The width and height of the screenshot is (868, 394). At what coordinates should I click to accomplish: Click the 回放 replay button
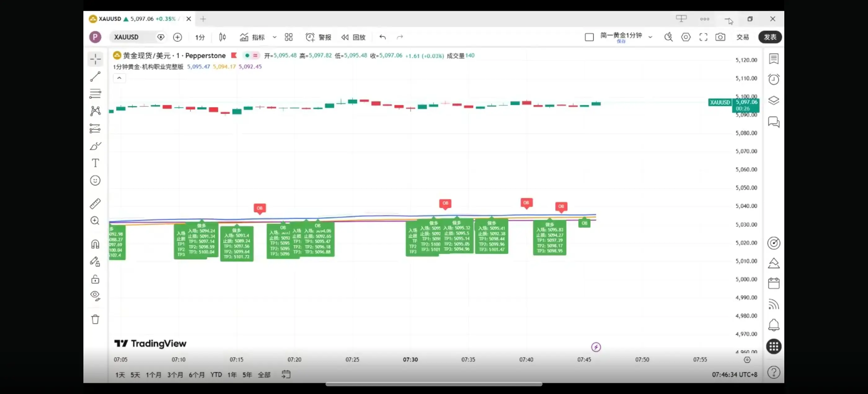pos(353,37)
